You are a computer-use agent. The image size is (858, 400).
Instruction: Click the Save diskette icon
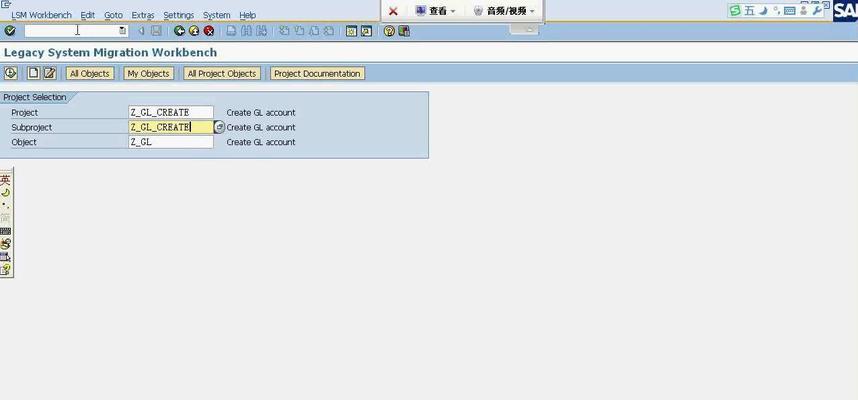(x=156, y=31)
